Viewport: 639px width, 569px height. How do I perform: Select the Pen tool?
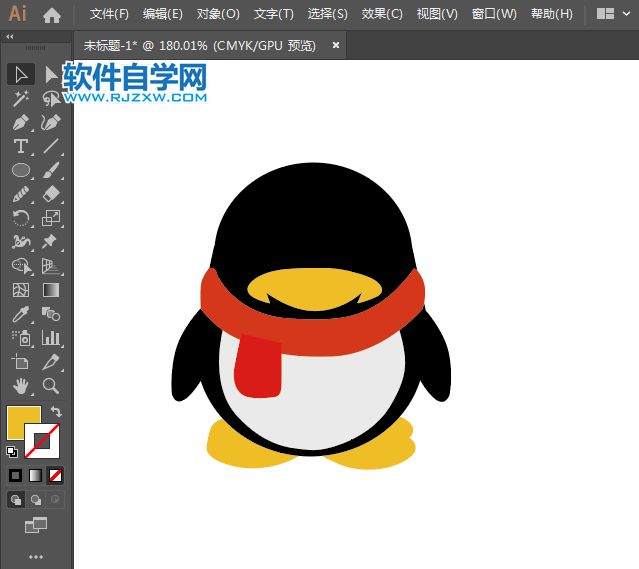click(20, 123)
